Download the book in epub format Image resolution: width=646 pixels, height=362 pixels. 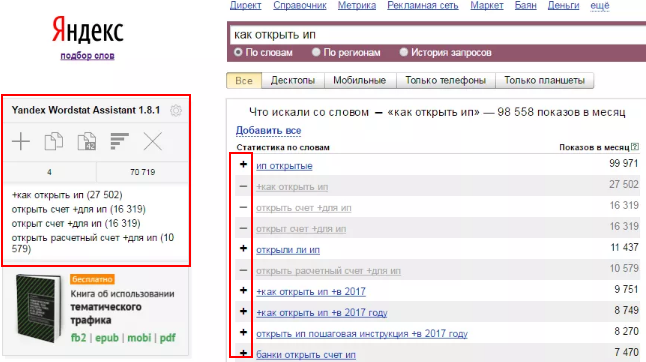tap(107, 338)
